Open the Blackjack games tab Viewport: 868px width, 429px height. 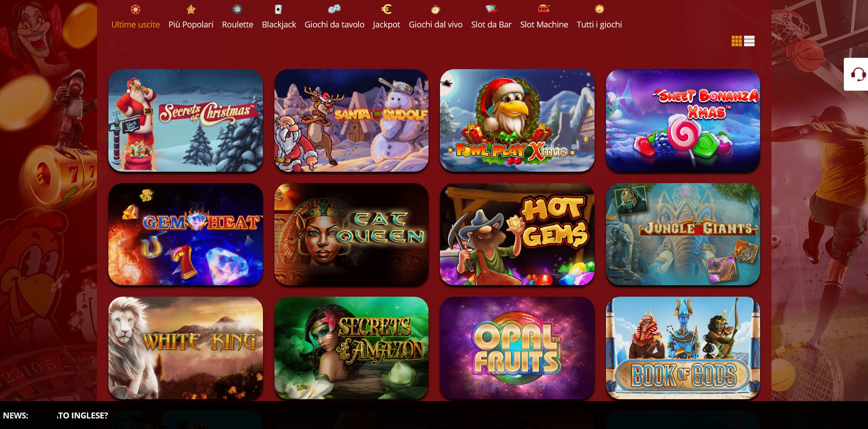279,25
